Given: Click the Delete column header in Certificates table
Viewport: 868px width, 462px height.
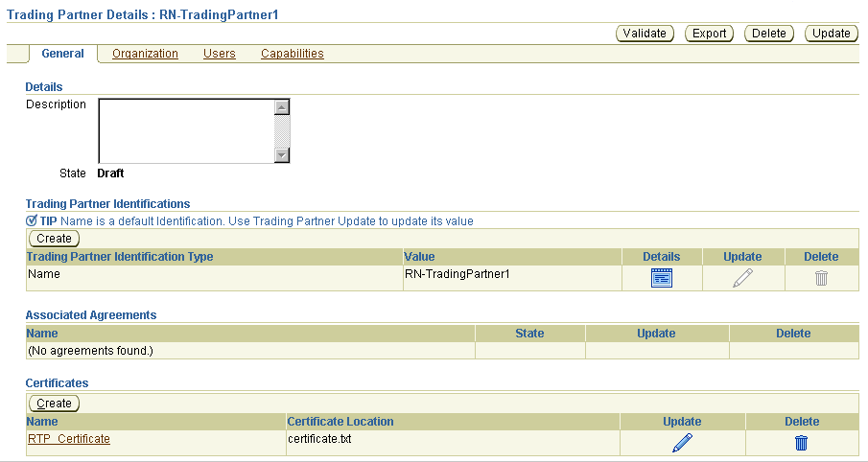Looking at the screenshot, I should [x=802, y=422].
